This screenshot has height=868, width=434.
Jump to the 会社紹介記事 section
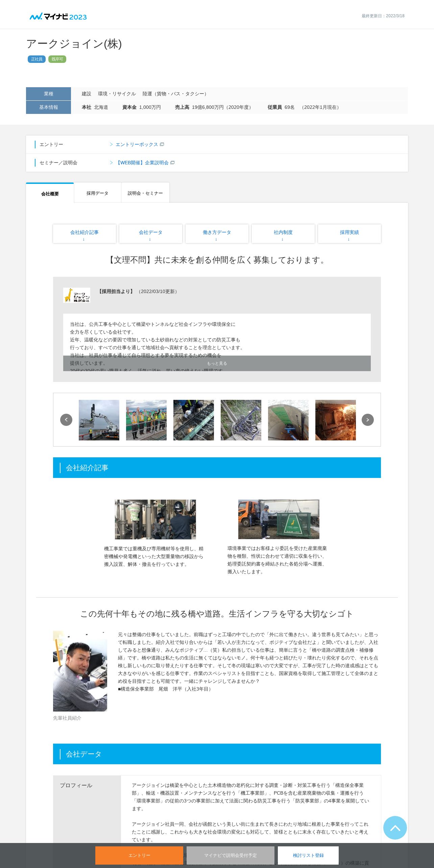tap(85, 234)
